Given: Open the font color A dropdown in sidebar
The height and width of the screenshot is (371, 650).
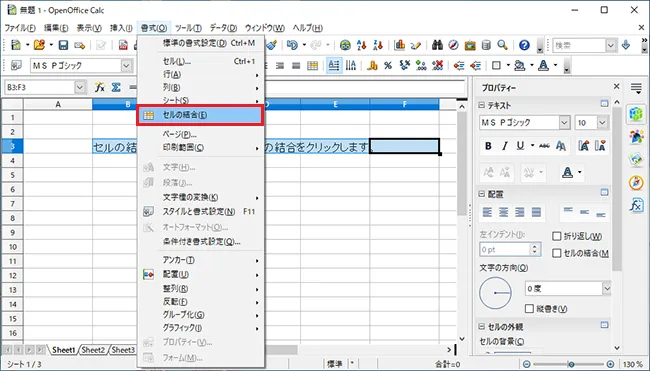Looking at the screenshot, I should (580, 172).
